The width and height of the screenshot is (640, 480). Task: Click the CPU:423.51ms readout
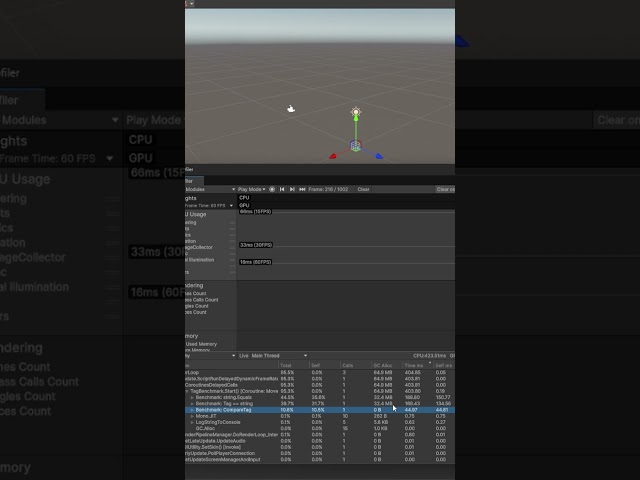point(429,356)
